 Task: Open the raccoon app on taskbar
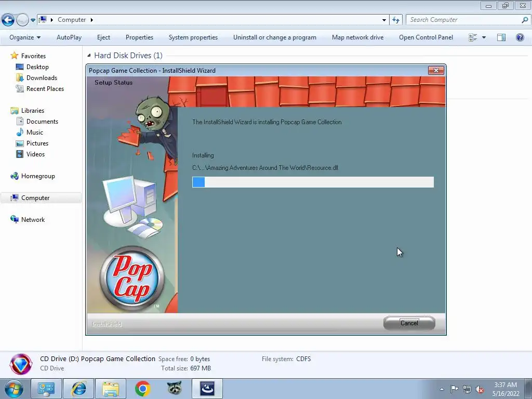[175, 389]
